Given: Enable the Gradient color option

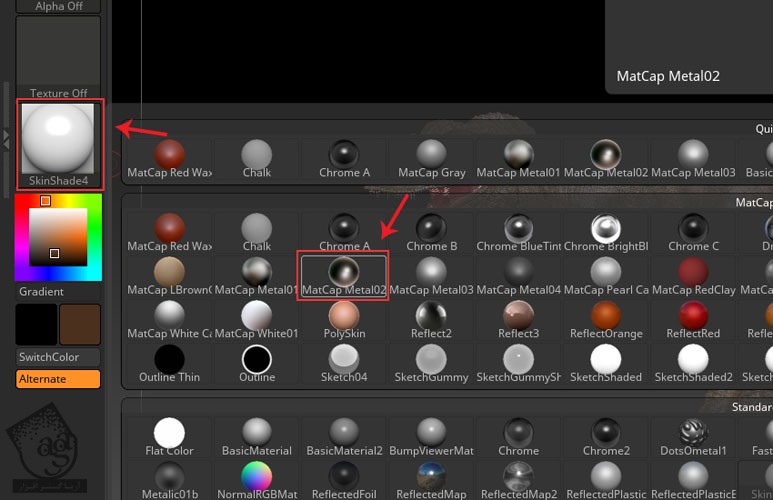Looking at the screenshot, I should (42, 292).
